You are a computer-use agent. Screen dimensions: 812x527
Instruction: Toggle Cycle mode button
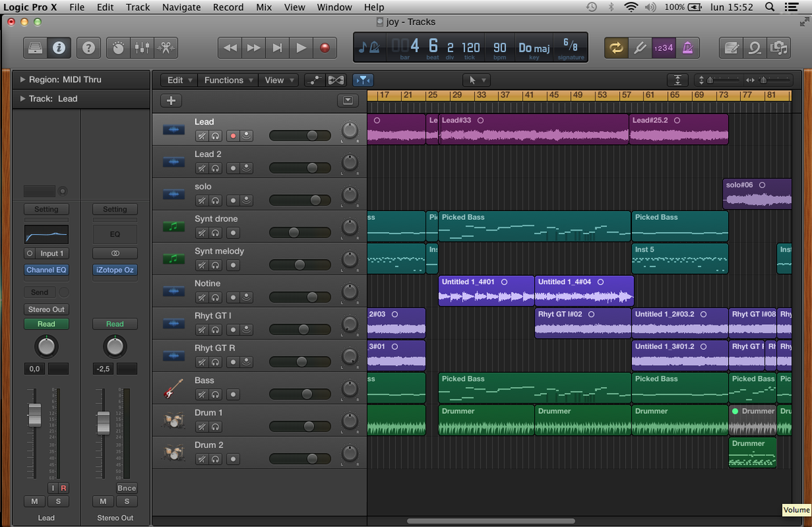click(x=616, y=48)
